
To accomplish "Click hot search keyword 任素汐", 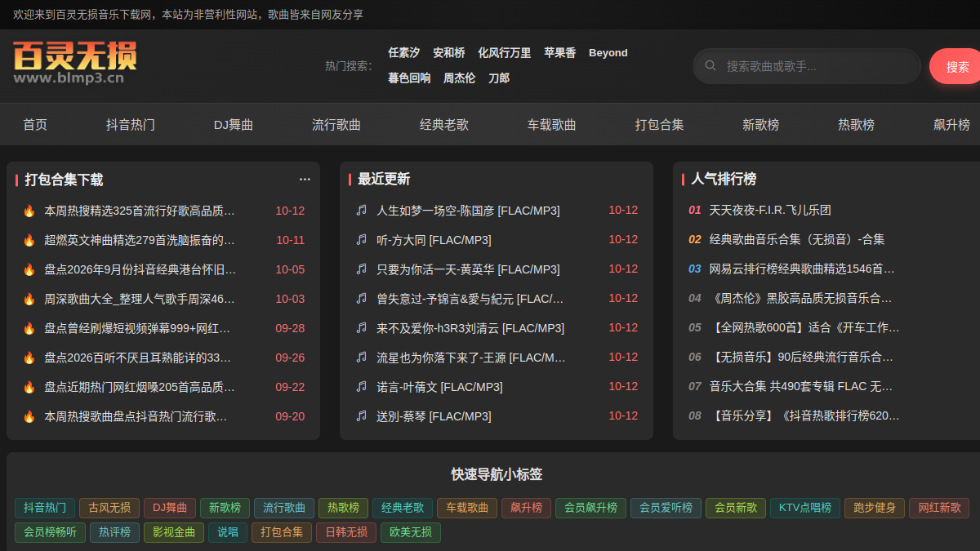I will click(403, 52).
